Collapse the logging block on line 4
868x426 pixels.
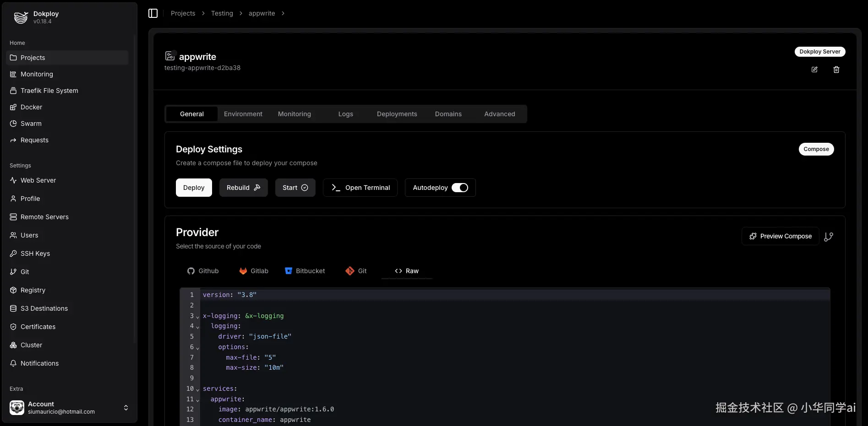tap(198, 327)
